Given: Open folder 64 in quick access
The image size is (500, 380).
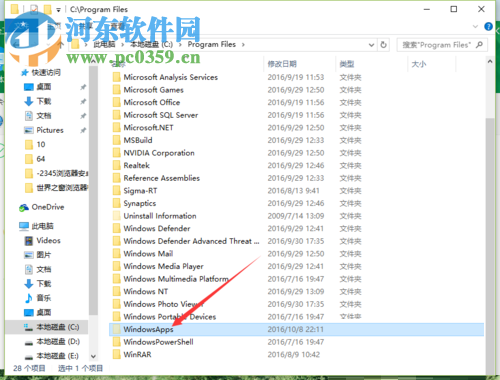Looking at the screenshot, I should pyautogui.click(x=35, y=159).
